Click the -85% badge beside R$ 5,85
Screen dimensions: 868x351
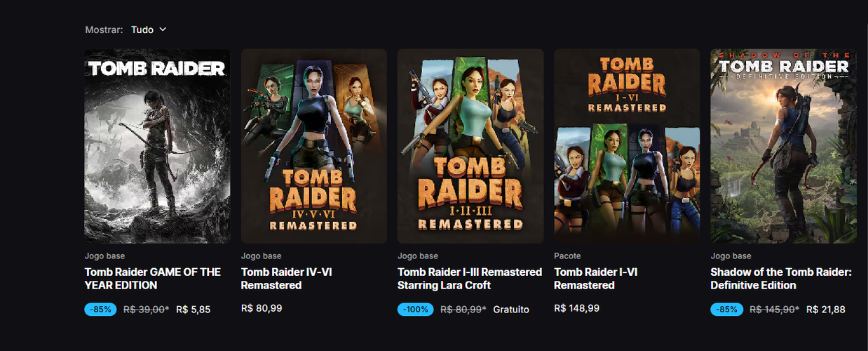(101, 310)
